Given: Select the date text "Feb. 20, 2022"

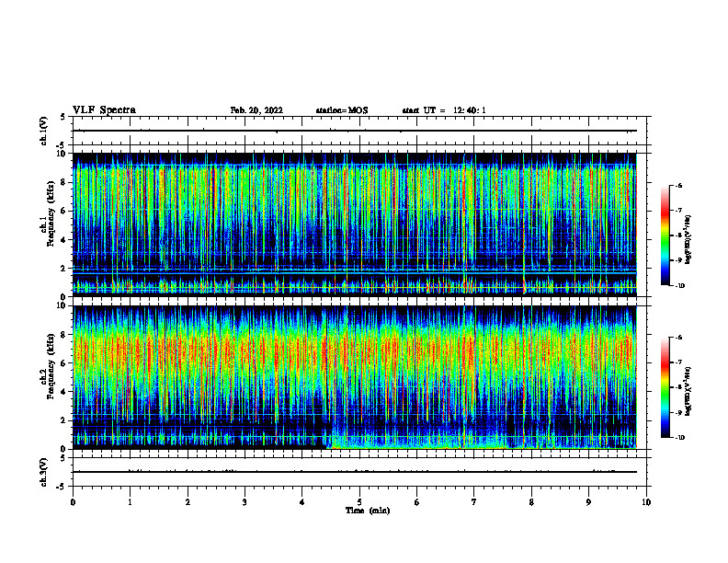Looking at the screenshot, I should coord(256,110).
